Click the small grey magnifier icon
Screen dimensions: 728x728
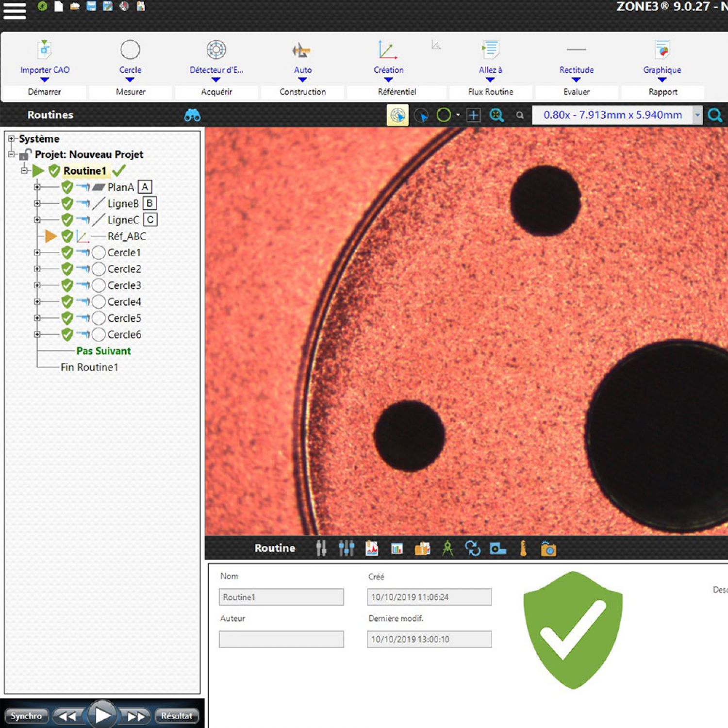[520, 116]
